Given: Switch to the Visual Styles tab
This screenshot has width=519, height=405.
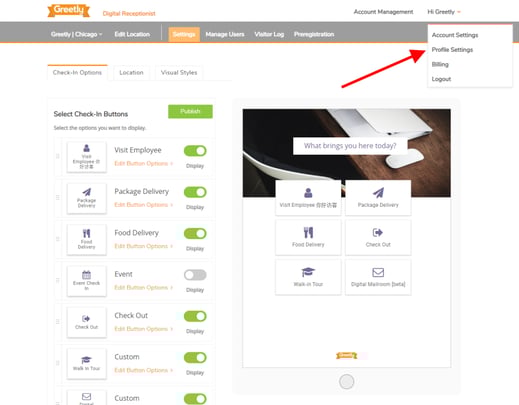Looking at the screenshot, I should tap(179, 72).
